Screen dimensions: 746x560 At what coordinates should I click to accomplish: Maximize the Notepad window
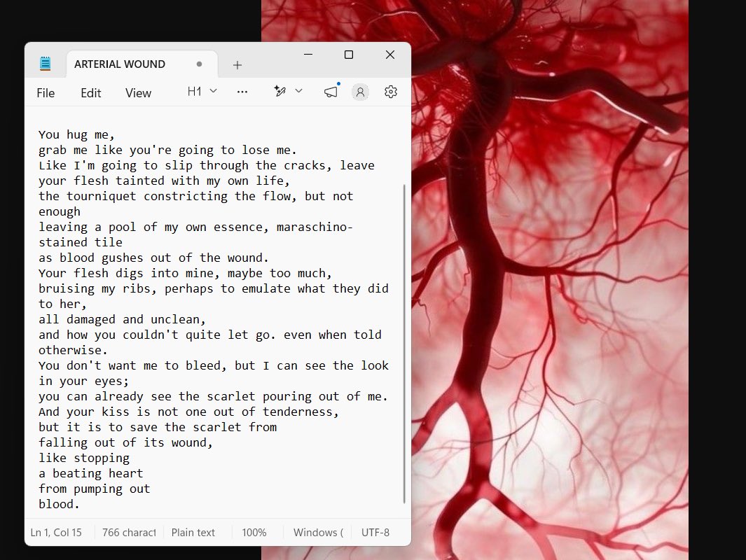point(349,55)
